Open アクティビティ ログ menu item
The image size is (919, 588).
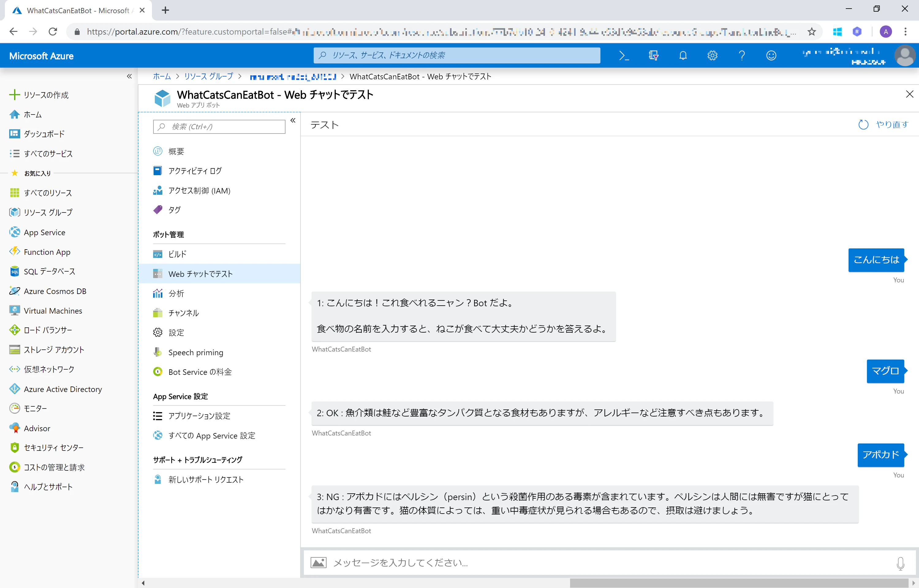click(x=219, y=171)
